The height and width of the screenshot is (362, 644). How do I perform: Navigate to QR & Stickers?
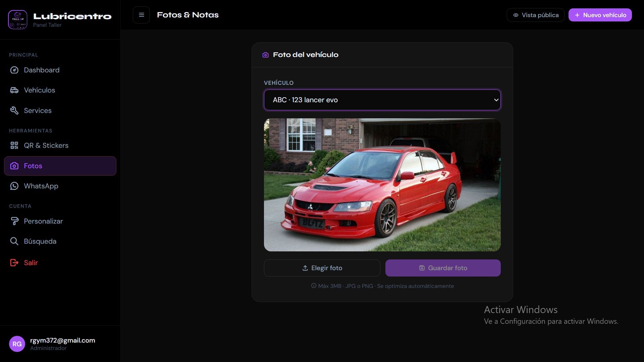coord(60,145)
